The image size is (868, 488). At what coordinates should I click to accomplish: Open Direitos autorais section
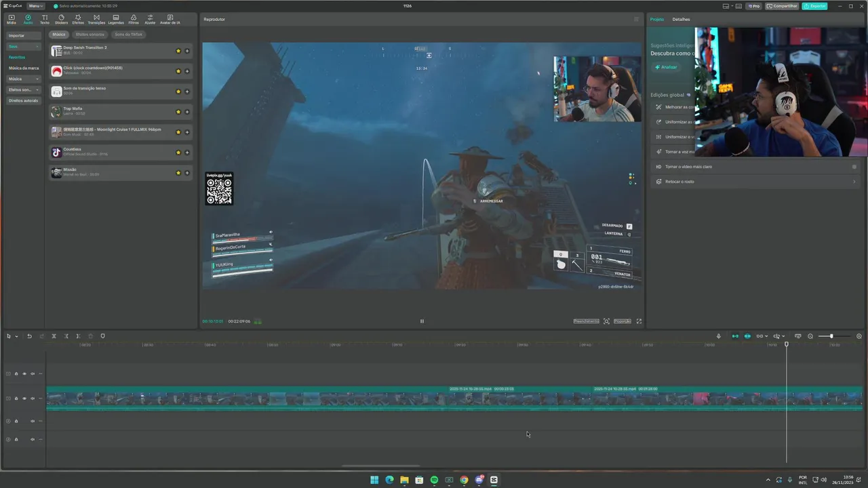tap(23, 100)
